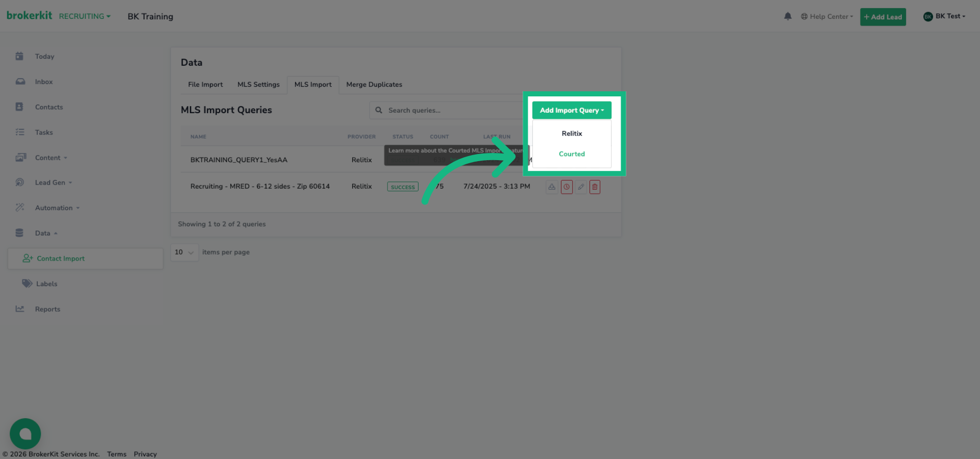Sort by the STATUS column header
This screenshot has width=980, height=459.
(x=403, y=137)
